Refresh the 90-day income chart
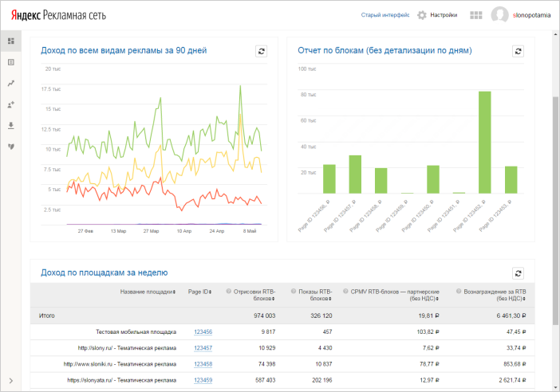This screenshot has width=560, height=392. 262,51
